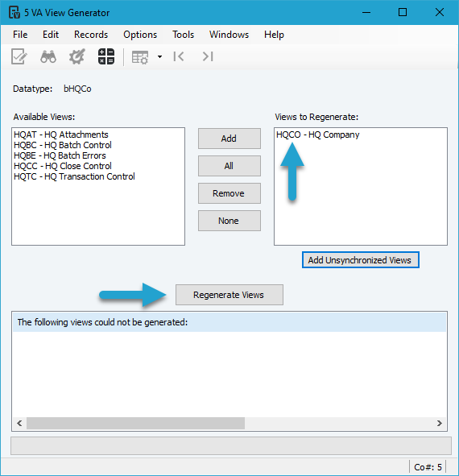Click the VA View Generator title bar icon

tap(14, 12)
